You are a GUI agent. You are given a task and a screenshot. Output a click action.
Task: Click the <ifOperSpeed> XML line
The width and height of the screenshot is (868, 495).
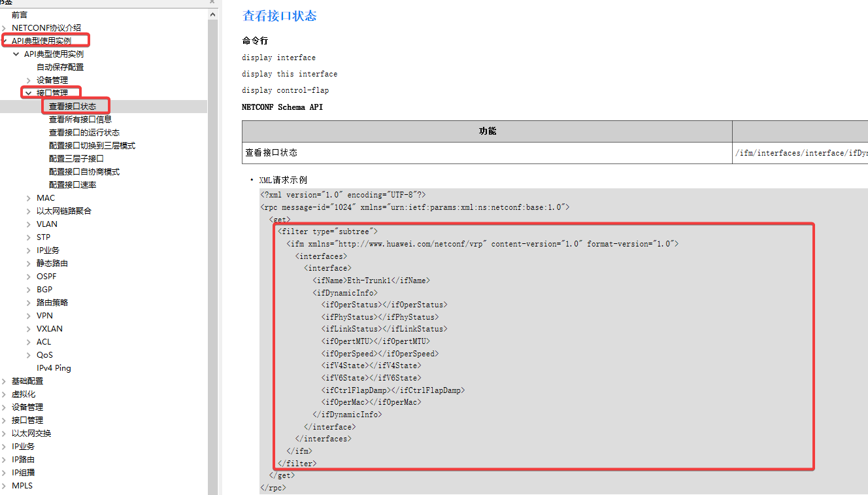380,354
